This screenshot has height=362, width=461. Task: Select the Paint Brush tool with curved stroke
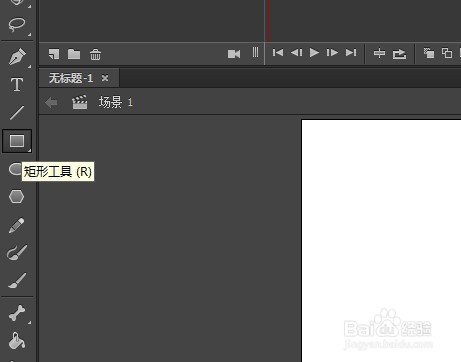[x=17, y=253]
